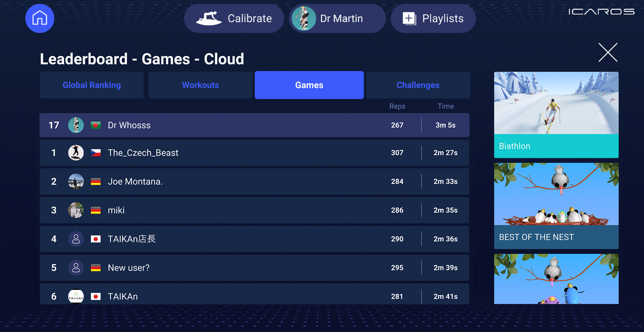This screenshot has width=644, height=332.
Task: Click the Japan flag beside TAIKAn店長
Action: click(x=96, y=239)
